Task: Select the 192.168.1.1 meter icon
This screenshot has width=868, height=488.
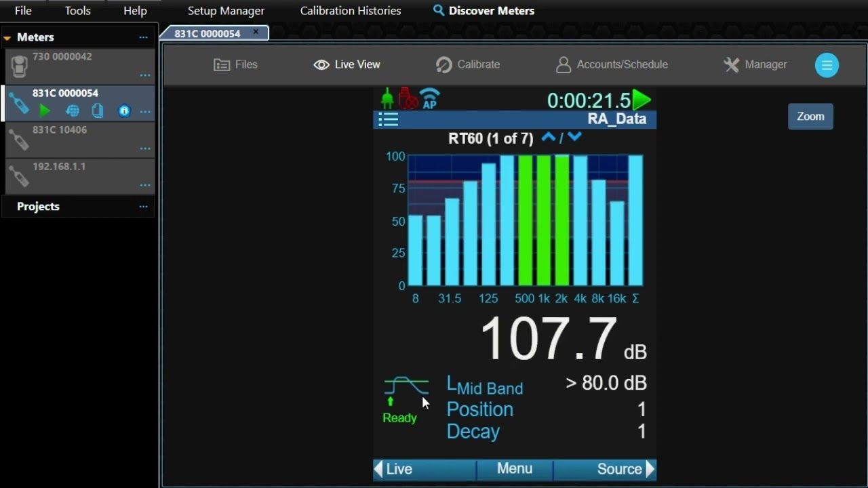Action: click(19, 176)
